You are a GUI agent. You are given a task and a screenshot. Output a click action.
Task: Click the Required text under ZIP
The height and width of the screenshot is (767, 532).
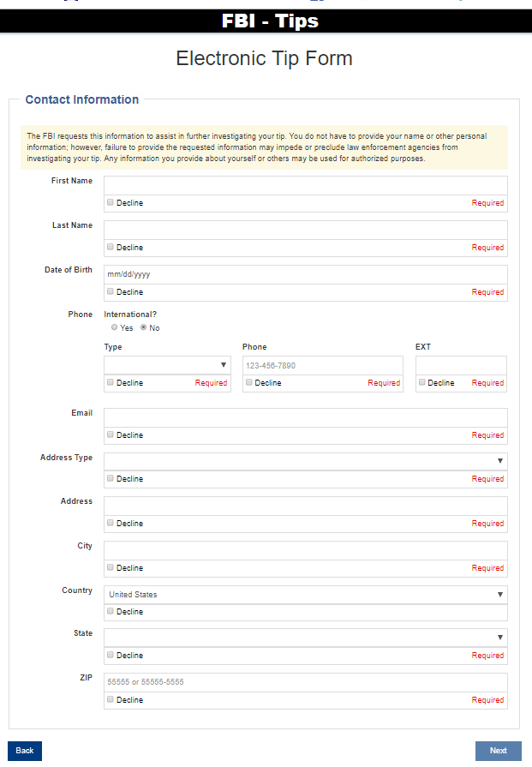click(487, 700)
